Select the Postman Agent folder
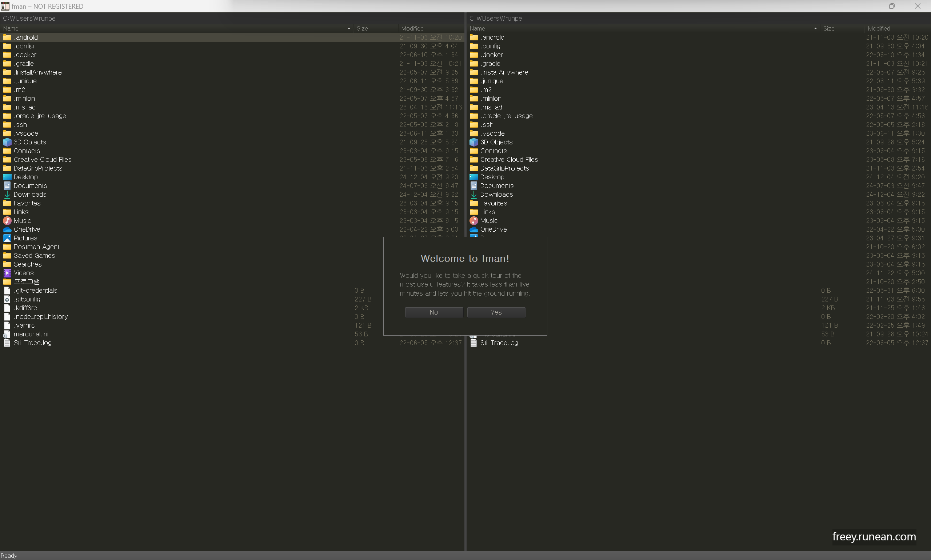Screen dimensions: 931x560 point(36,247)
